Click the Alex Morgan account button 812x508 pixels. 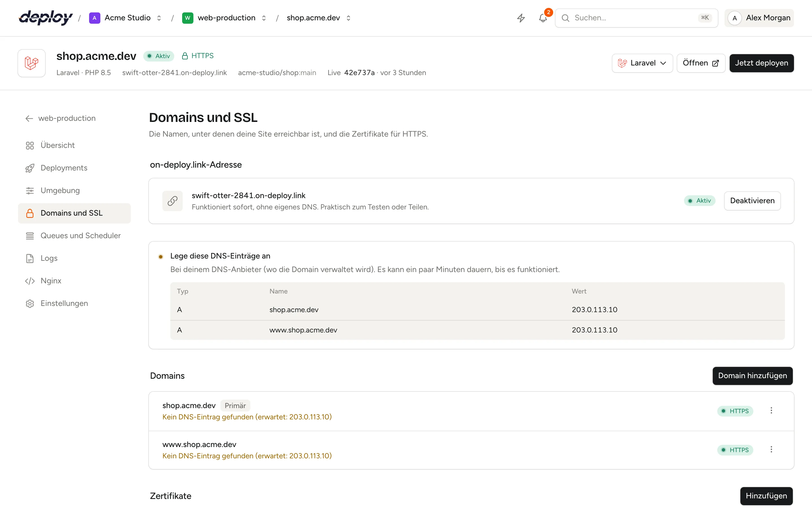[759, 18]
